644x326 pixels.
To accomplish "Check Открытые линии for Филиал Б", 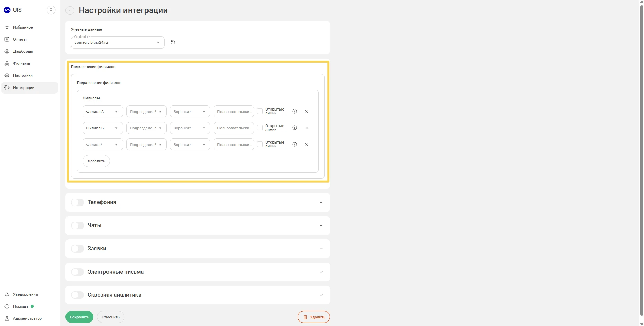I will click(x=260, y=128).
